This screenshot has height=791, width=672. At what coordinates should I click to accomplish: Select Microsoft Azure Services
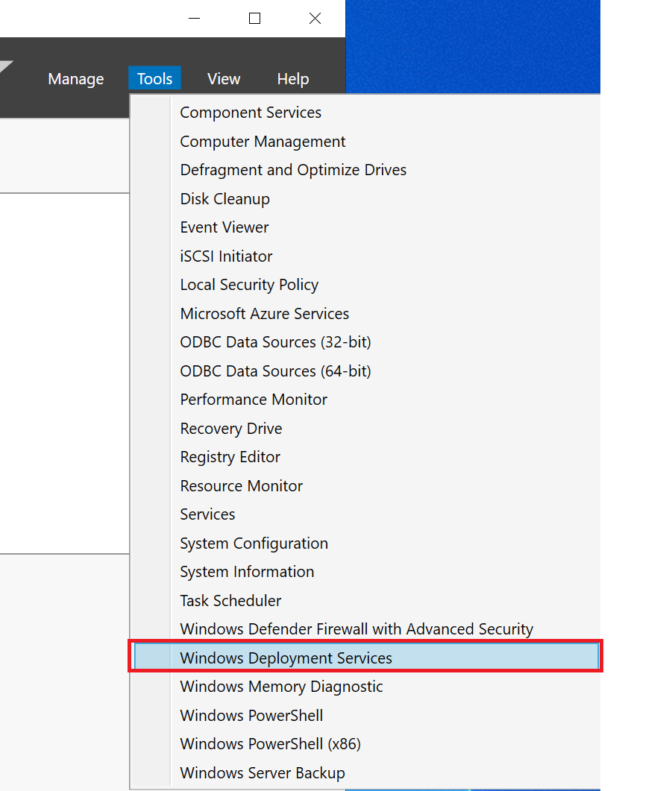pyautogui.click(x=264, y=313)
